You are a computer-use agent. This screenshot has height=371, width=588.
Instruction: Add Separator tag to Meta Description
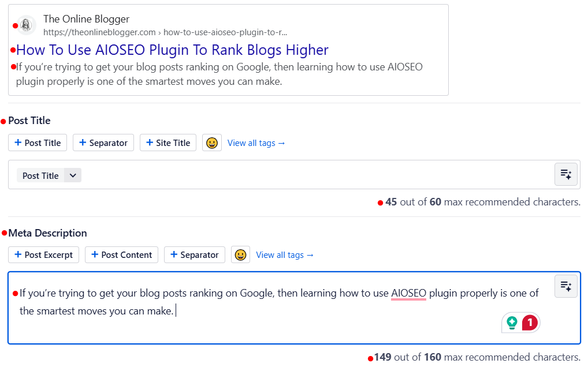[194, 255]
